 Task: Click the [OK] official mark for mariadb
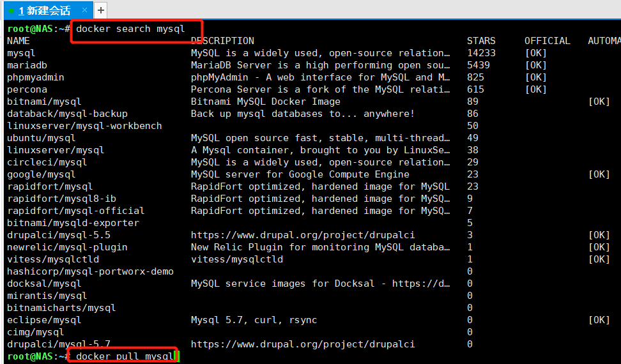pyautogui.click(x=535, y=65)
